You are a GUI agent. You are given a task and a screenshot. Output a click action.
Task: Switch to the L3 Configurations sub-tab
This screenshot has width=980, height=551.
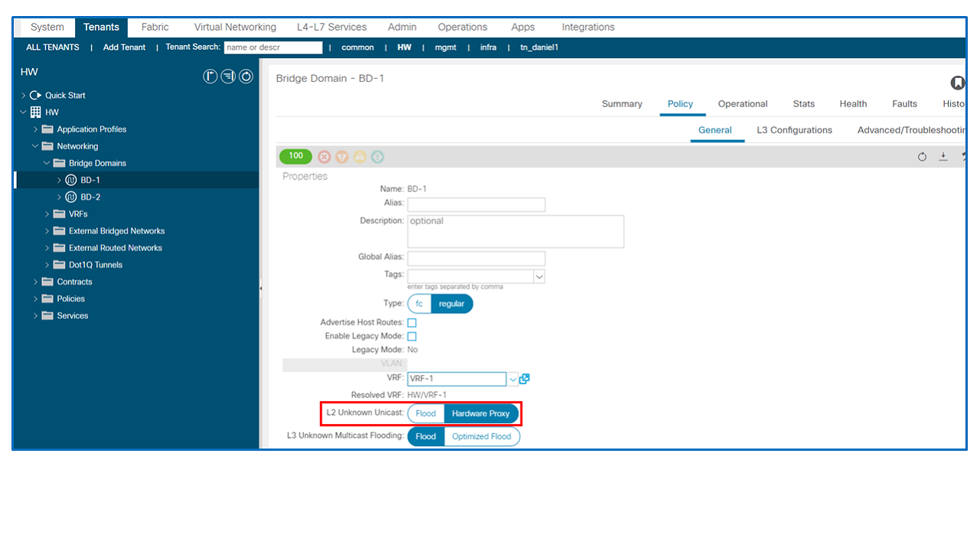click(794, 130)
